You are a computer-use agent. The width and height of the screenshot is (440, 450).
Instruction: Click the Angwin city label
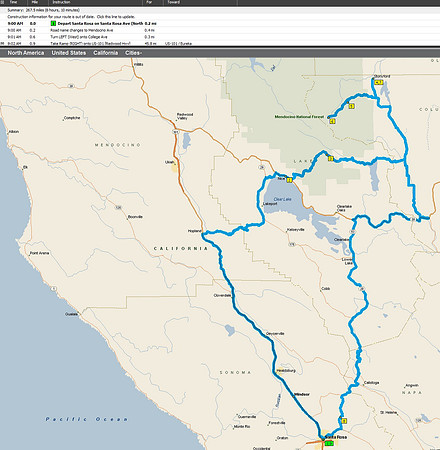click(x=412, y=385)
